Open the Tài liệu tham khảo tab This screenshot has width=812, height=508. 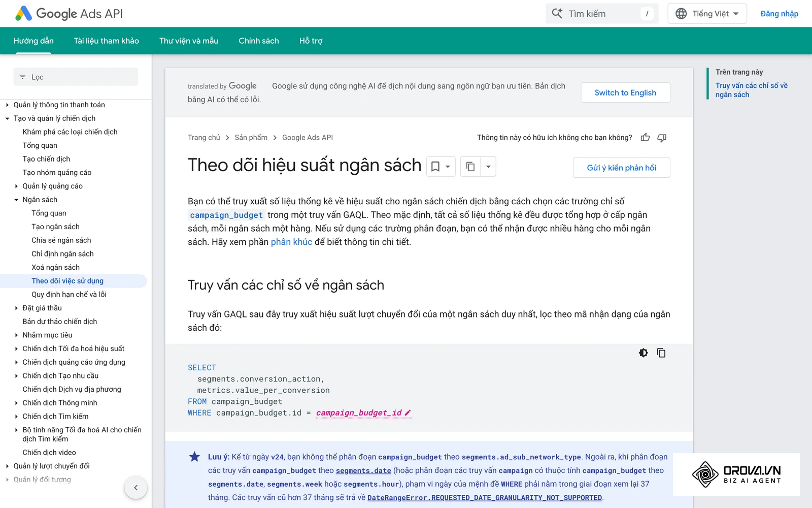(x=107, y=41)
